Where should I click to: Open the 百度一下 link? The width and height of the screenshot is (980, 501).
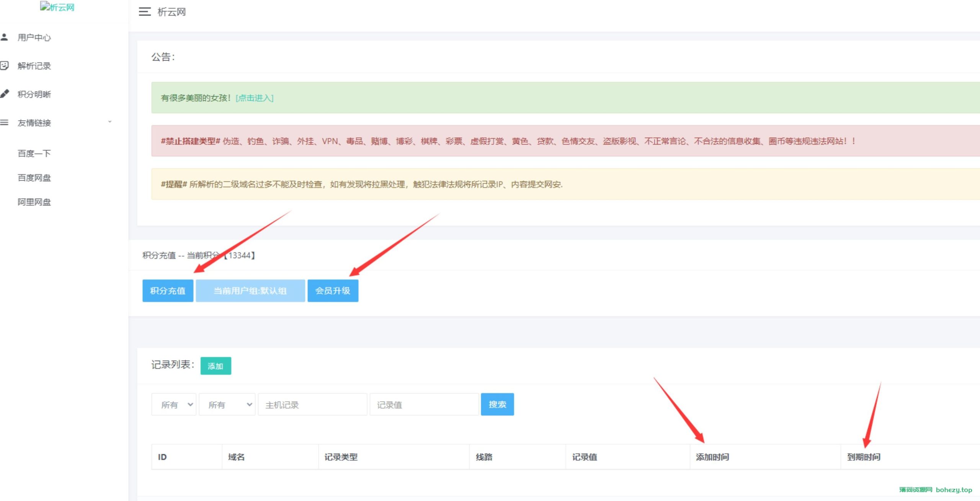coord(34,153)
